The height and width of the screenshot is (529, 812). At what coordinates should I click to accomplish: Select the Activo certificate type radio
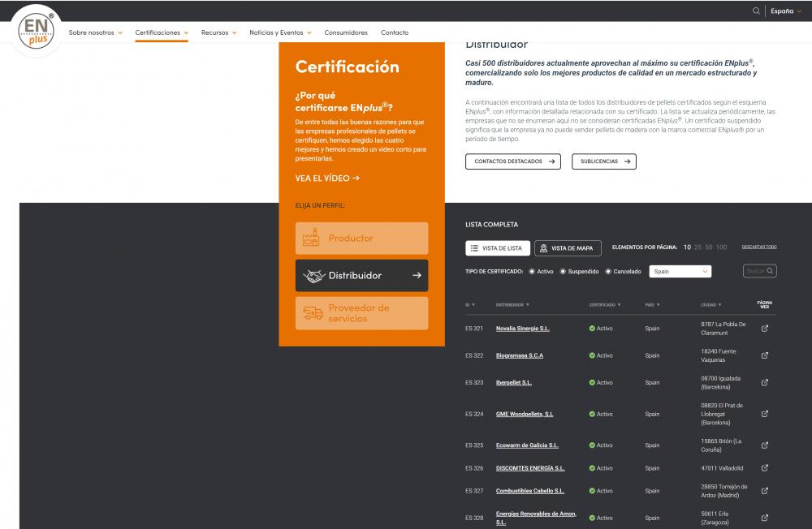(x=532, y=271)
